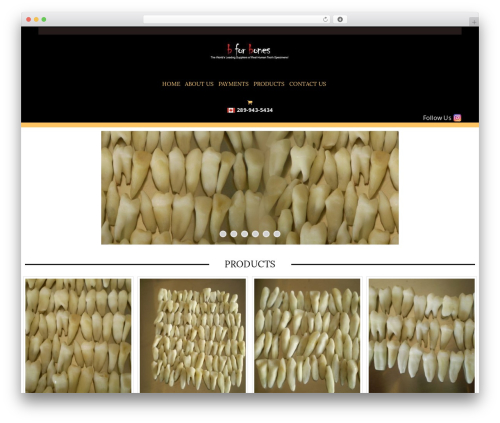Select the sixth slider dot

(x=277, y=234)
